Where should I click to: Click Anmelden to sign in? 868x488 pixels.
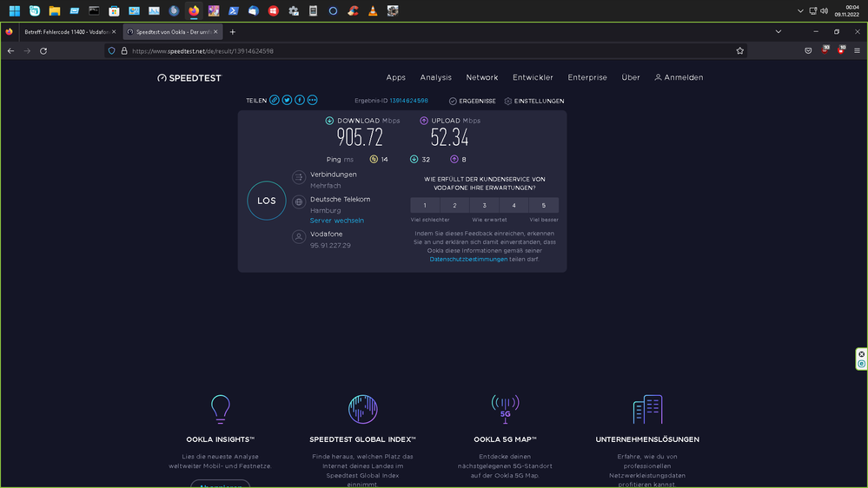click(679, 77)
